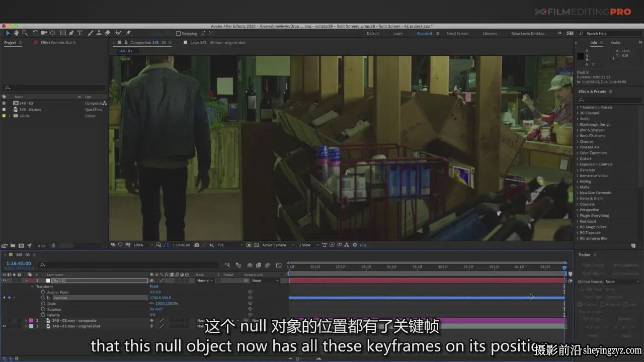The image size is (644, 362).
Task: Select the Pen tool
Action: (x=71, y=33)
